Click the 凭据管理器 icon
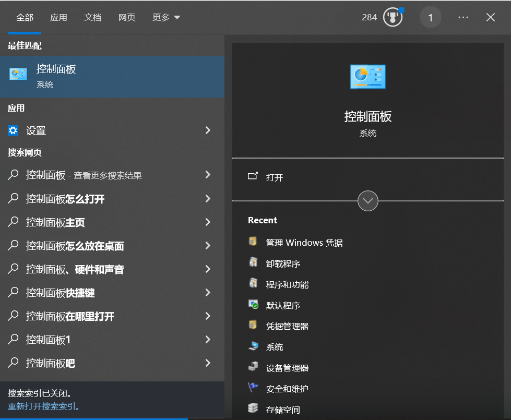Image resolution: width=511 pixels, height=420 pixels. pos(253,325)
